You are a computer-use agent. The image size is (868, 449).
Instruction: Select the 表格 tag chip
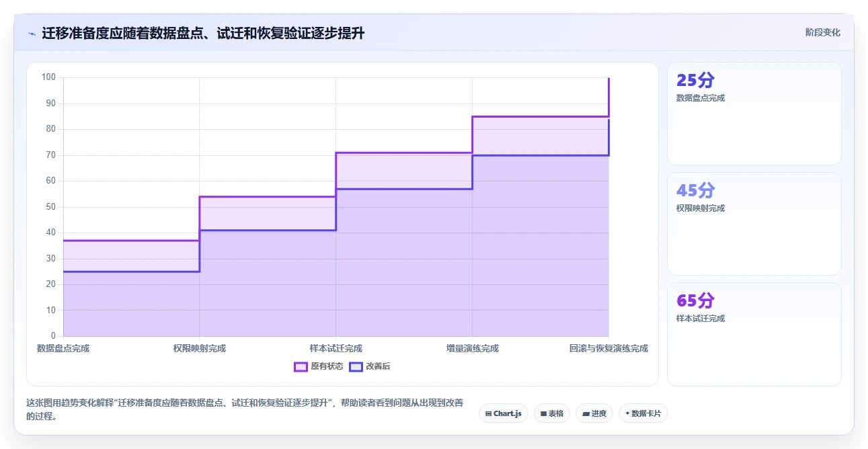pyautogui.click(x=552, y=413)
